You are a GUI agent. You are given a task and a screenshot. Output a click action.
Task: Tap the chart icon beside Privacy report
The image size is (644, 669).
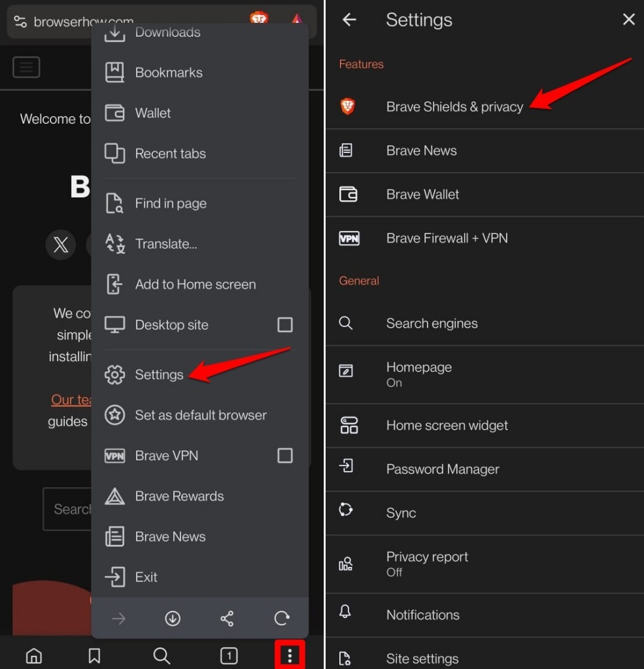(345, 564)
